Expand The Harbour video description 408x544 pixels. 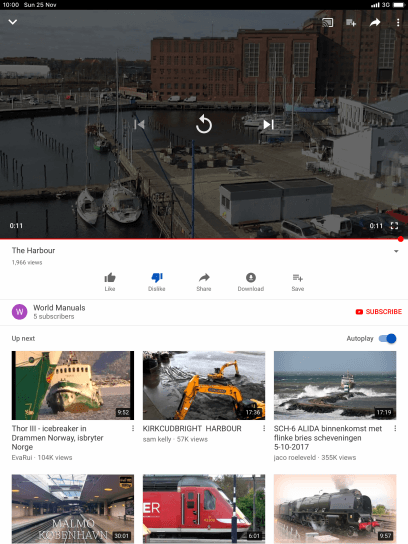tap(396, 251)
